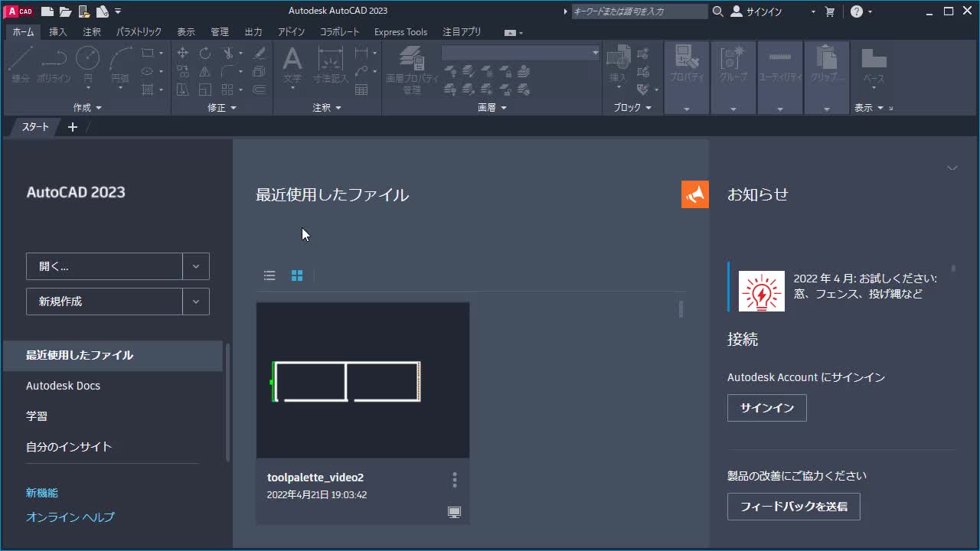Click the Help question mark icon
The image size is (980, 551).
[x=857, y=11]
